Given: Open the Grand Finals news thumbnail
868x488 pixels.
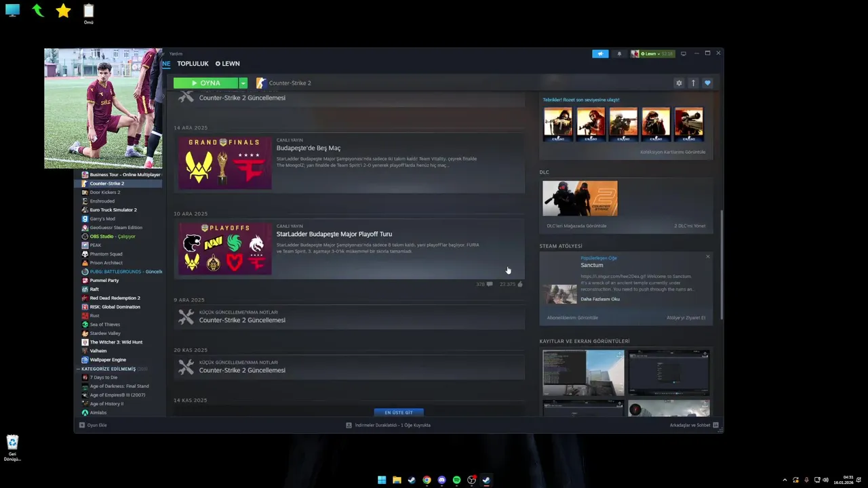Looking at the screenshot, I should (x=224, y=163).
